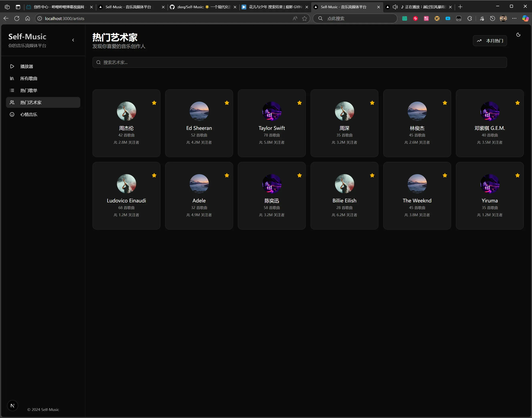Switch to the 创作中心 bilibili tab

tap(59, 7)
